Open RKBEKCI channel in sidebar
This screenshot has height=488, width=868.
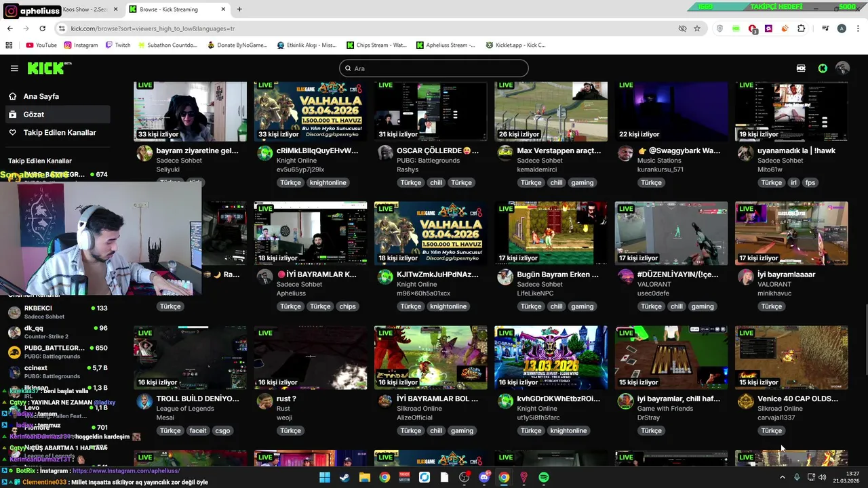click(x=57, y=312)
